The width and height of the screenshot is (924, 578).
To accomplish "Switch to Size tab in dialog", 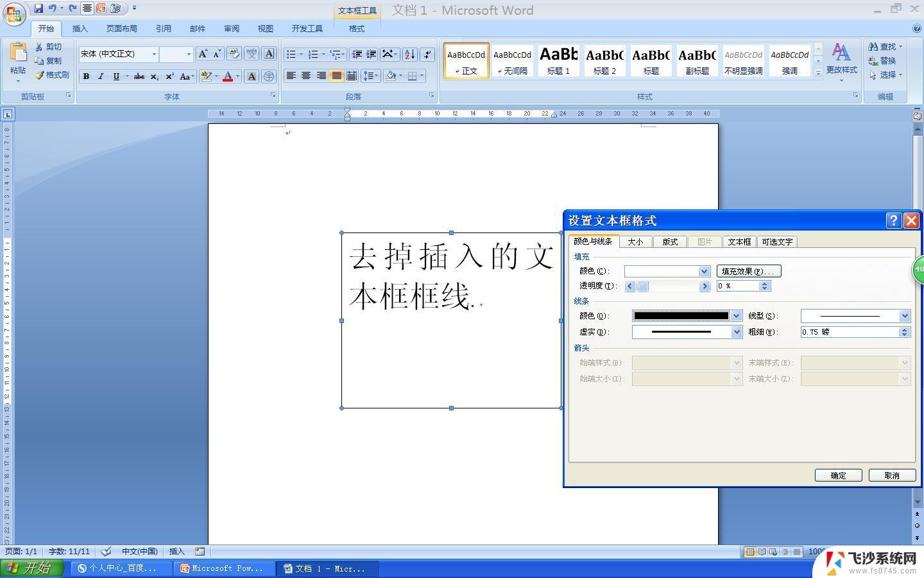I will click(x=635, y=241).
